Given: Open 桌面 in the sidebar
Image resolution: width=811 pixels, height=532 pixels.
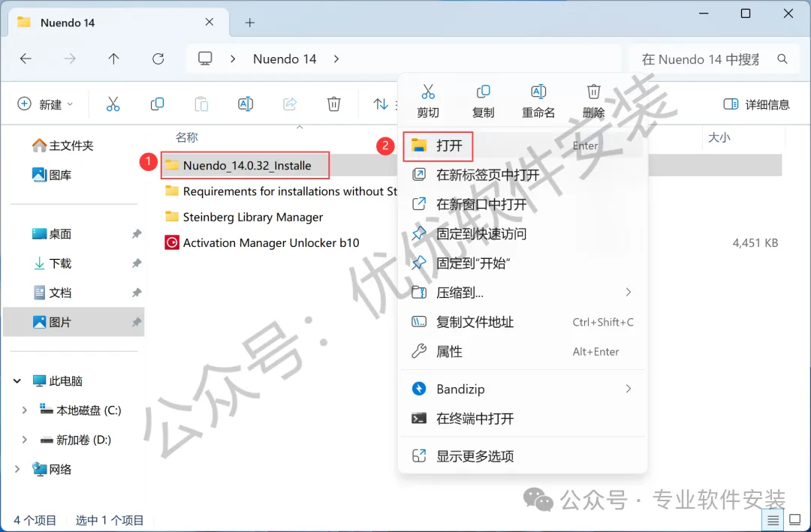Looking at the screenshot, I should click(52, 233).
